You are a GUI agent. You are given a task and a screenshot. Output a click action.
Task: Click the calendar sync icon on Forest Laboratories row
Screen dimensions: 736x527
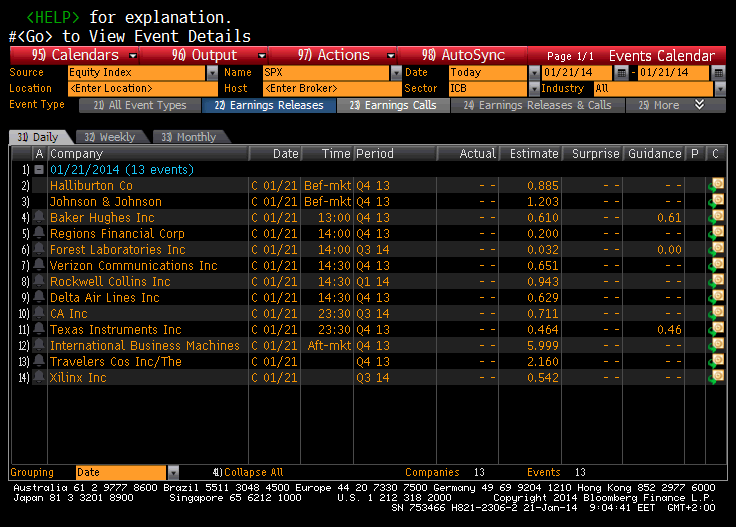[716, 249]
